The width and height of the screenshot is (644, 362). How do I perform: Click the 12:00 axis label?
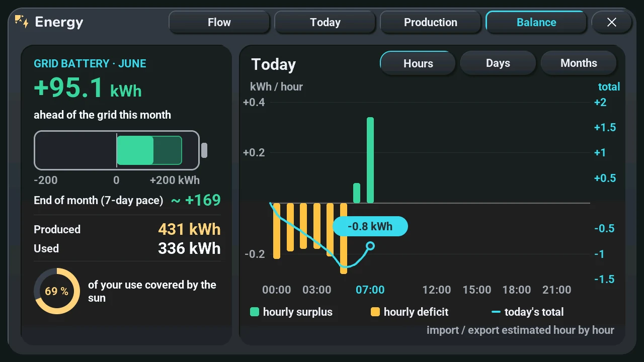point(437,290)
